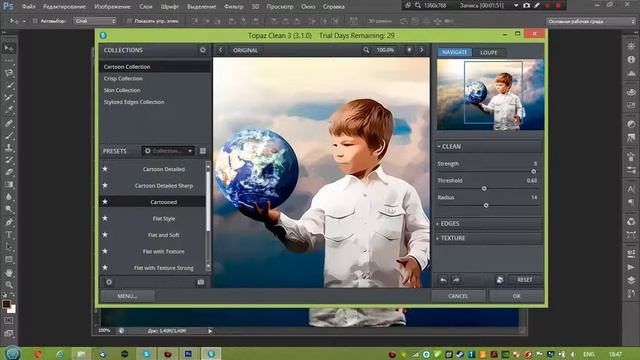Open the screen recorder dropdown arrow
Screen dimensions: 640x360
click(x=516, y=5)
